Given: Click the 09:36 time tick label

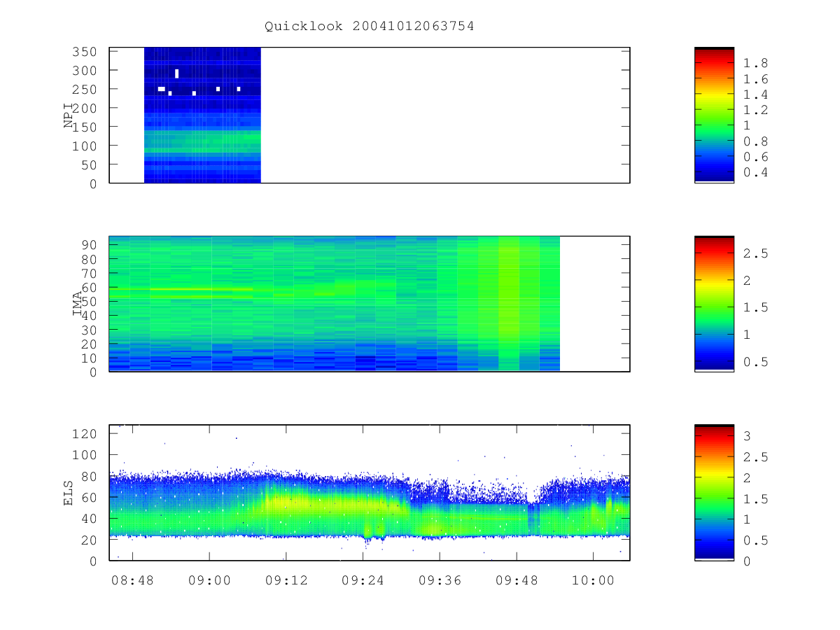Looking at the screenshot, I should point(440,581).
